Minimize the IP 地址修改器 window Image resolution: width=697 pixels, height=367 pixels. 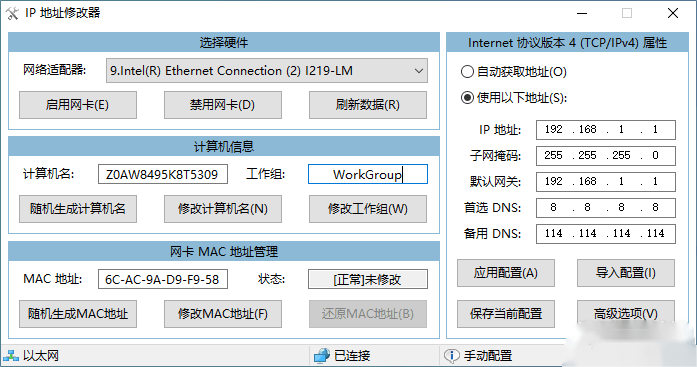click(x=582, y=13)
